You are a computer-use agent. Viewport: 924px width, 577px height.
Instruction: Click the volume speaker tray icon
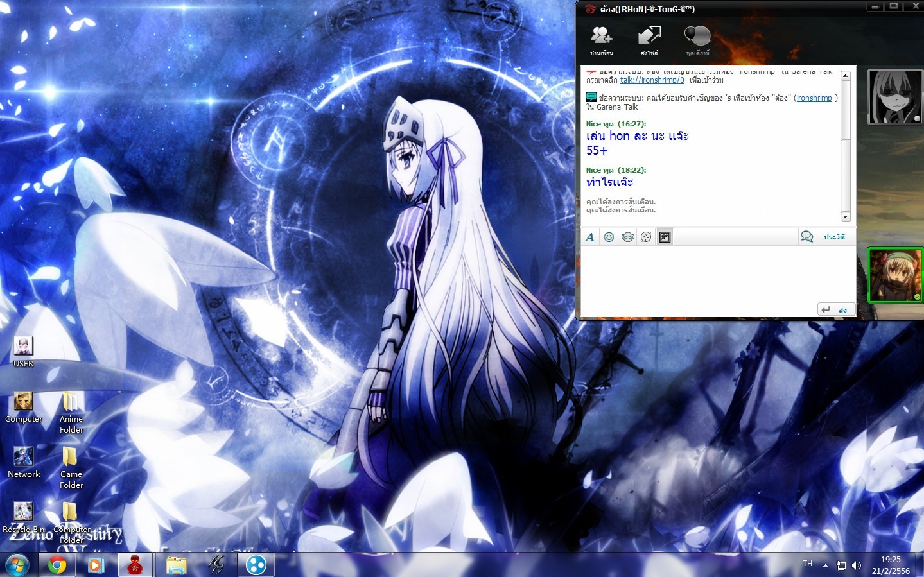tap(857, 565)
